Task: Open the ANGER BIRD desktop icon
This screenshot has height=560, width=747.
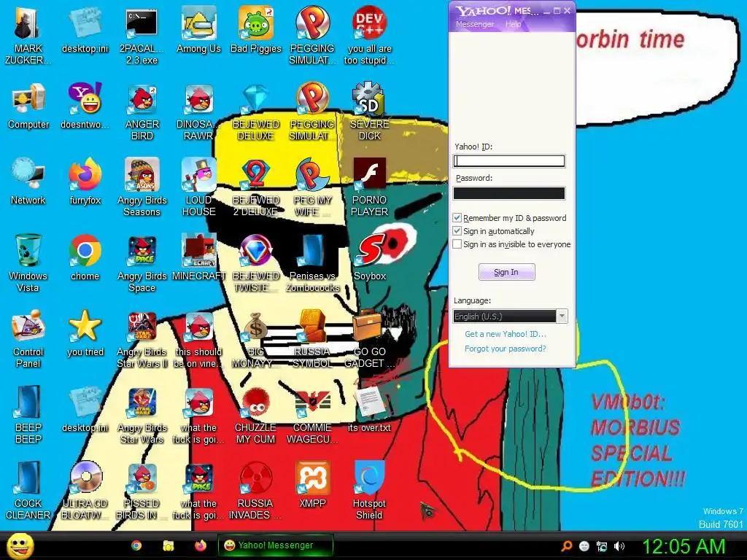Action: pos(142,111)
